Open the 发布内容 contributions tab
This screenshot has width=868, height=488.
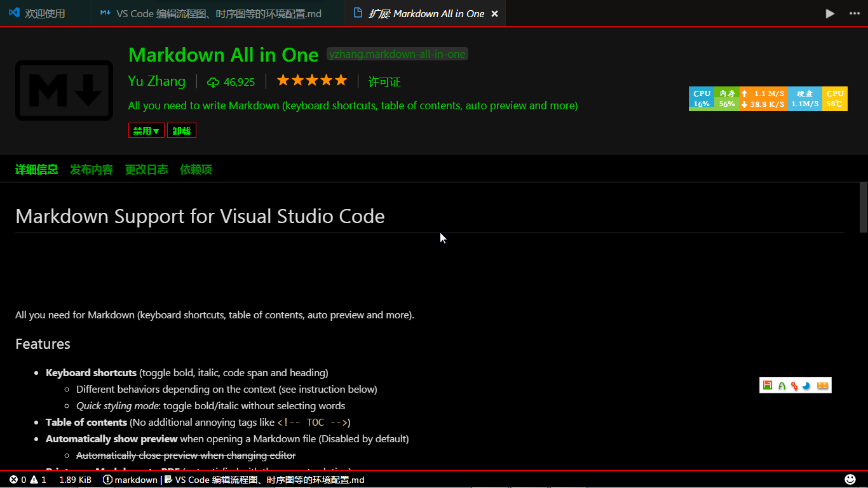[x=92, y=169]
